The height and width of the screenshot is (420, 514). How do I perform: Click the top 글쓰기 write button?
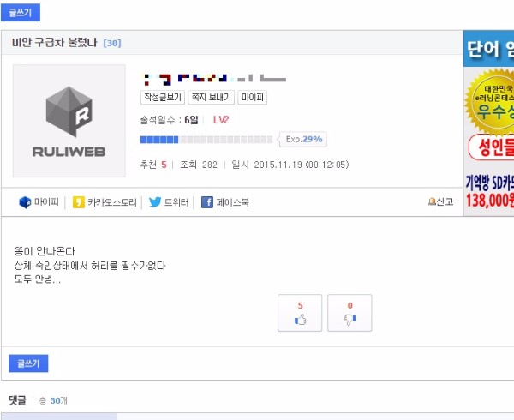pyautogui.click(x=21, y=13)
